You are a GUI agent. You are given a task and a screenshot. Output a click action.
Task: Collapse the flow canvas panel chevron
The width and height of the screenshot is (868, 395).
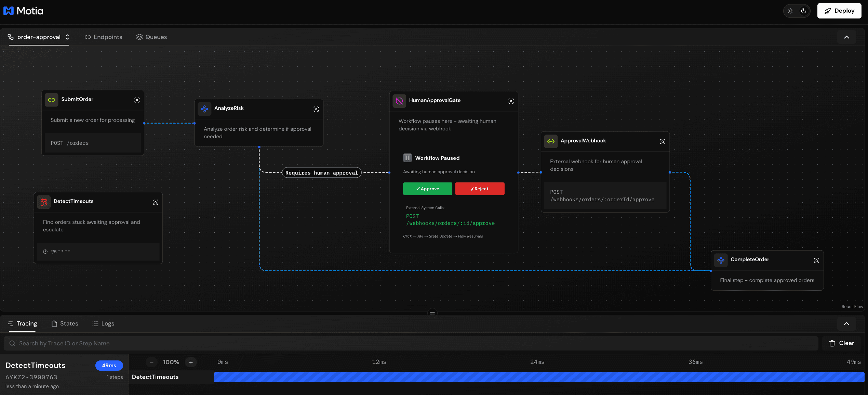[x=846, y=37]
